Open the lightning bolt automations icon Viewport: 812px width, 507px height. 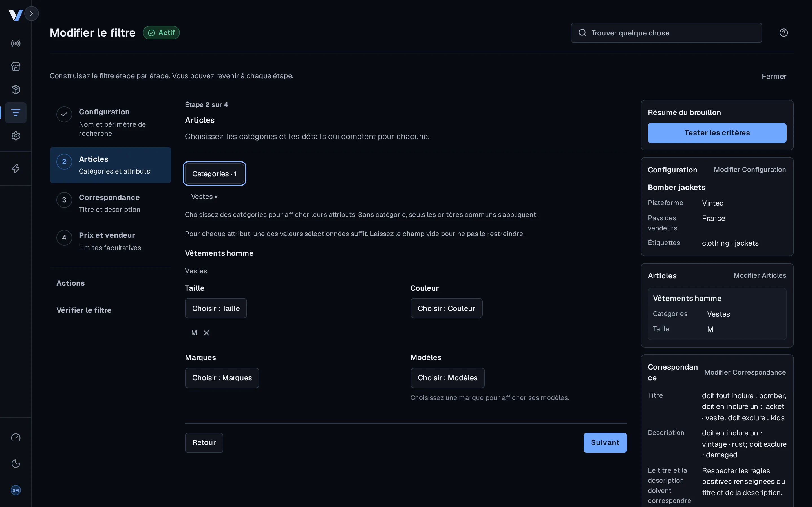[x=16, y=168]
